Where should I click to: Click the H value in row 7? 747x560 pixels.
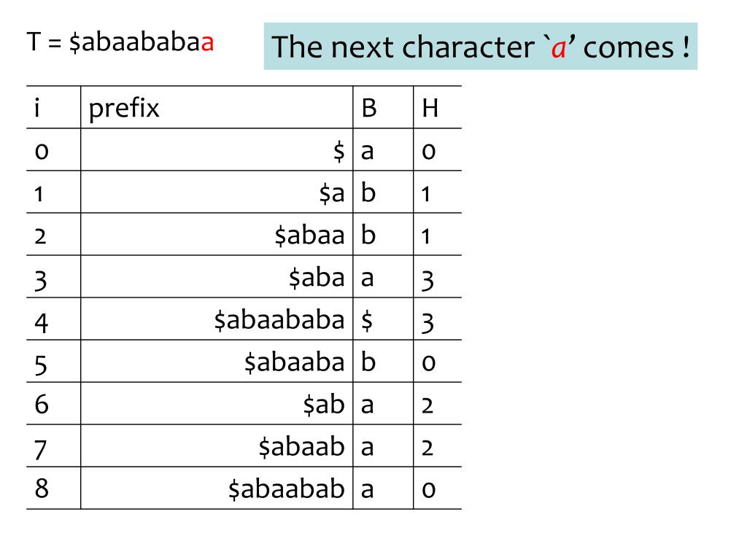coord(427,448)
